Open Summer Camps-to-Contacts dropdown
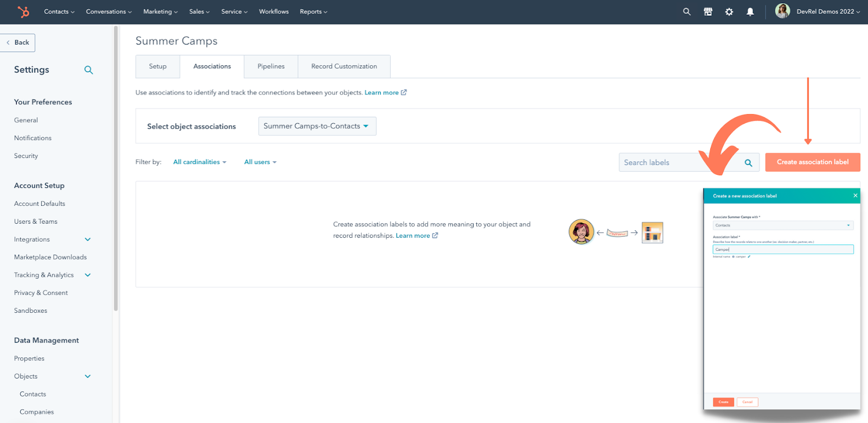The width and height of the screenshot is (868, 423). point(317,126)
